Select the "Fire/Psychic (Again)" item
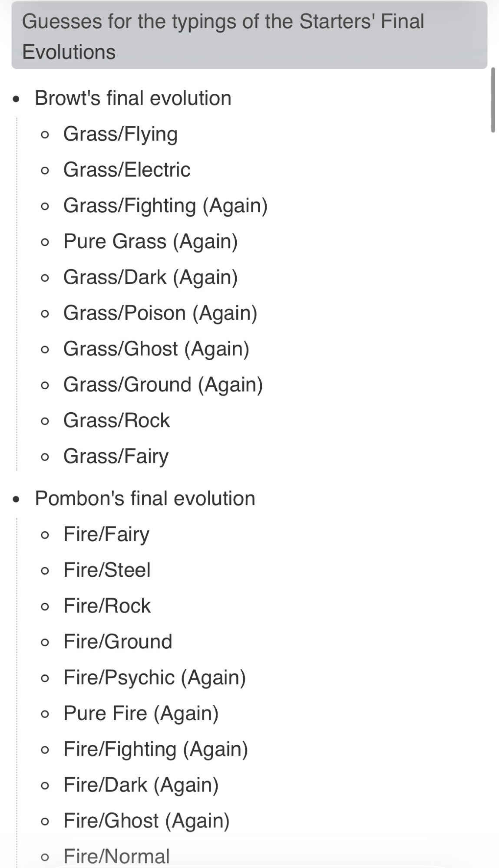 click(155, 677)
